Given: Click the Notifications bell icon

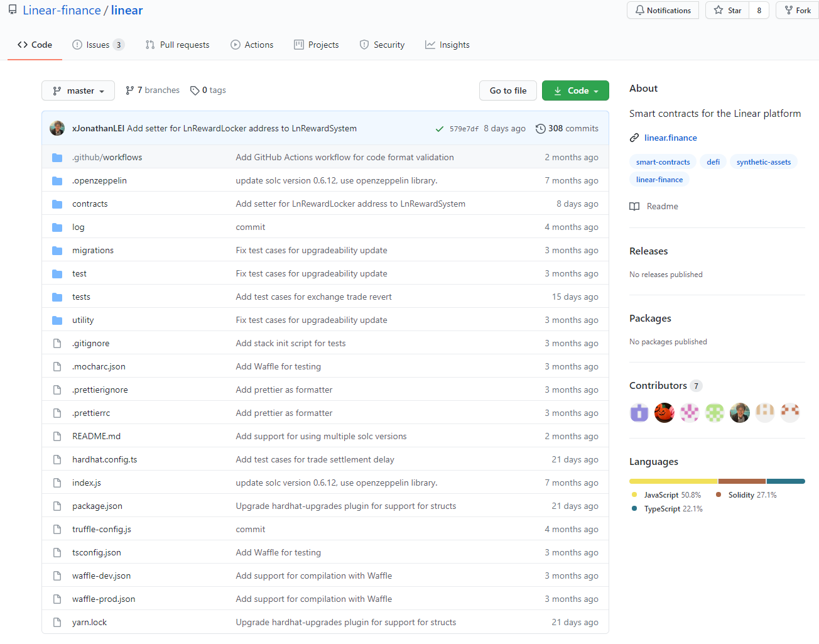Looking at the screenshot, I should (639, 10).
